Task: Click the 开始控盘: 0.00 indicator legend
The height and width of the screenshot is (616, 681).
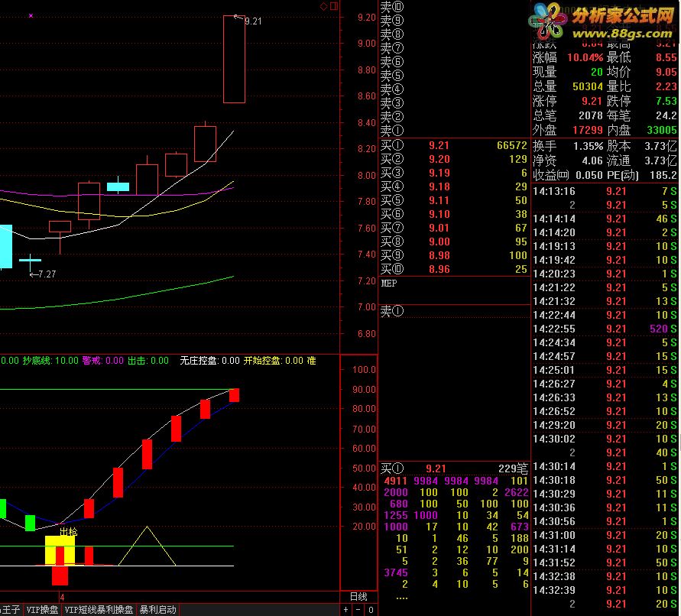Action: click(273, 361)
